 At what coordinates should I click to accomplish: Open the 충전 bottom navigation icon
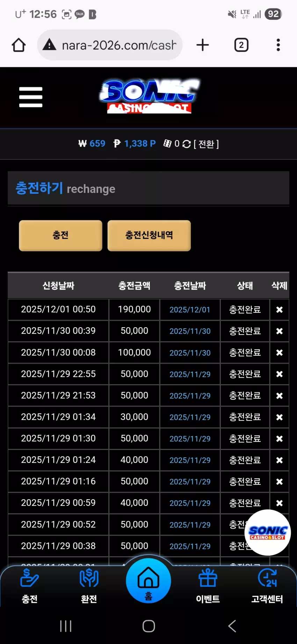tap(30, 586)
